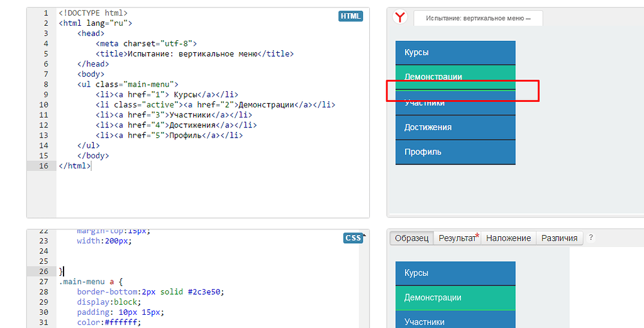Click the HTML badge in the editor
This screenshot has height=328, width=644.
350,16
